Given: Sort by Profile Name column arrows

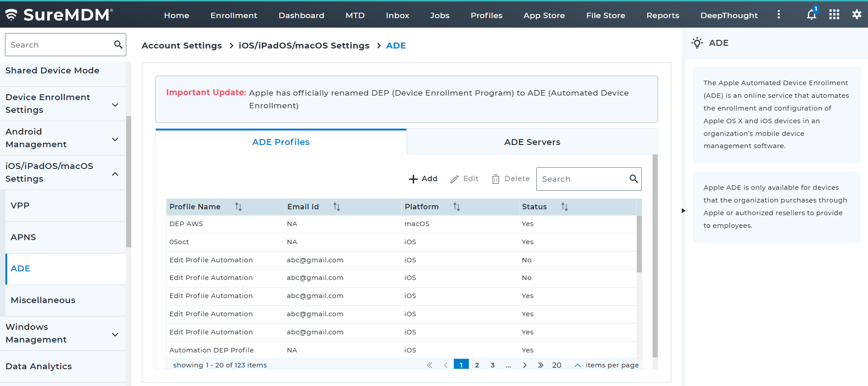Looking at the screenshot, I should (x=238, y=207).
